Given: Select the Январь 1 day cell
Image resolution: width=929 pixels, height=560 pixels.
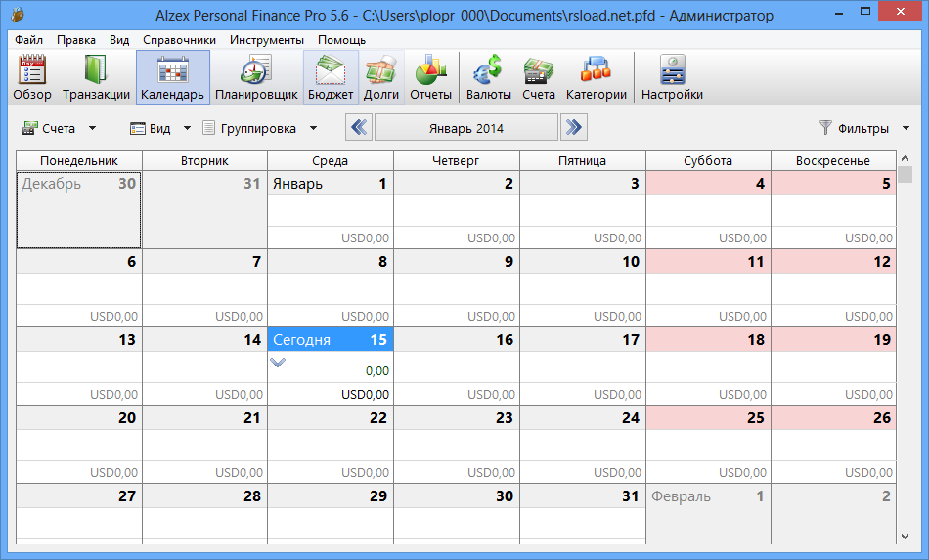Looking at the screenshot, I should tap(331, 209).
